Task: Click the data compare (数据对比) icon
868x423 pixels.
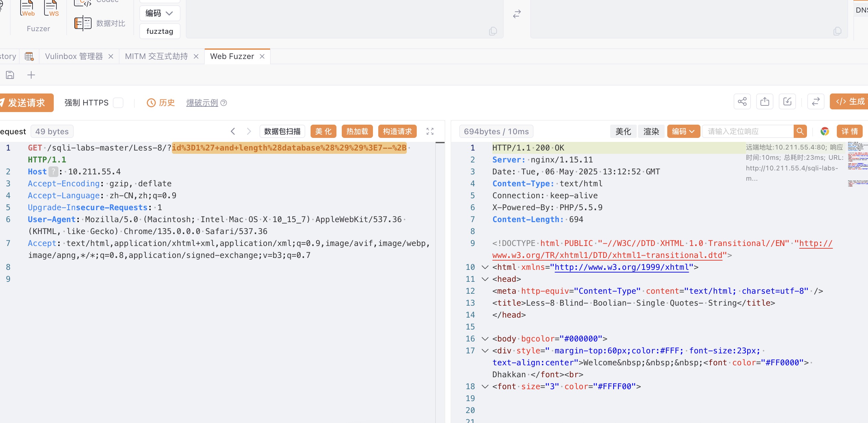Action: tap(83, 23)
